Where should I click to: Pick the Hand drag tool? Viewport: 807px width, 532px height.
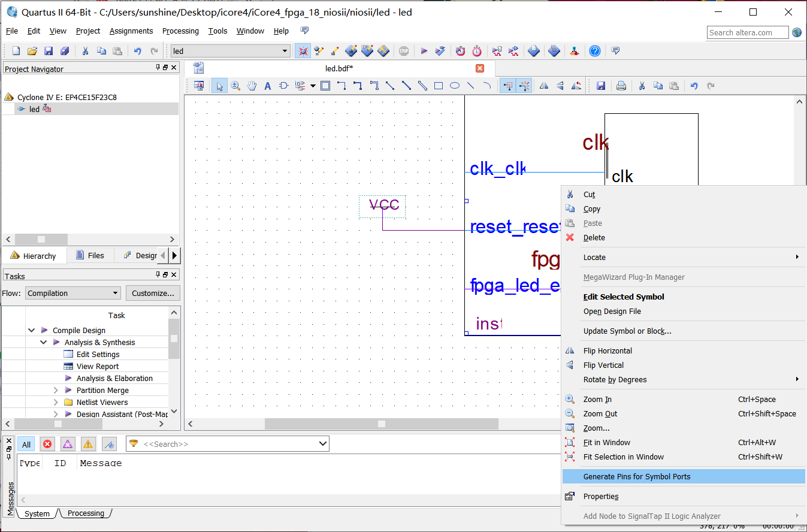pyautogui.click(x=252, y=86)
